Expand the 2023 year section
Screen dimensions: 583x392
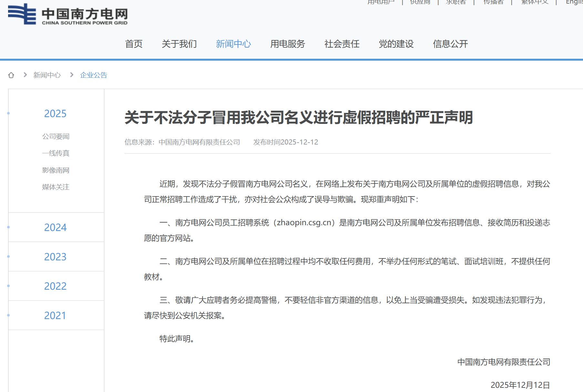(x=55, y=257)
